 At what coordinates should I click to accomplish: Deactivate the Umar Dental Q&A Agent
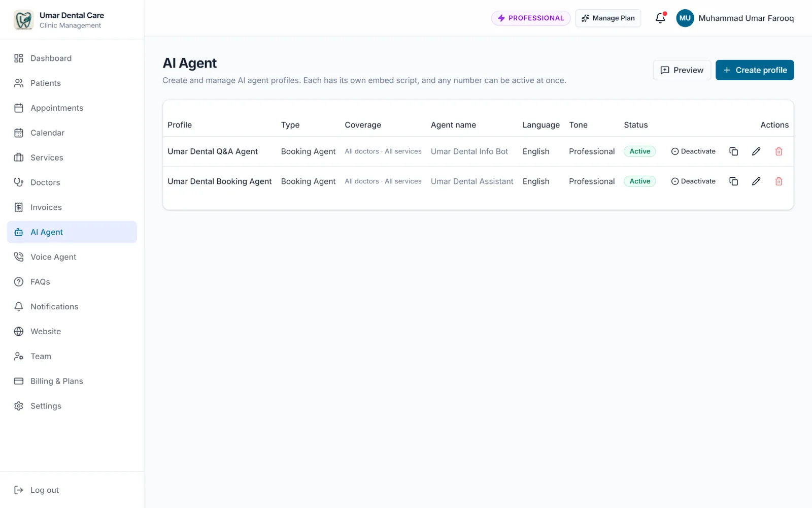[693, 151]
